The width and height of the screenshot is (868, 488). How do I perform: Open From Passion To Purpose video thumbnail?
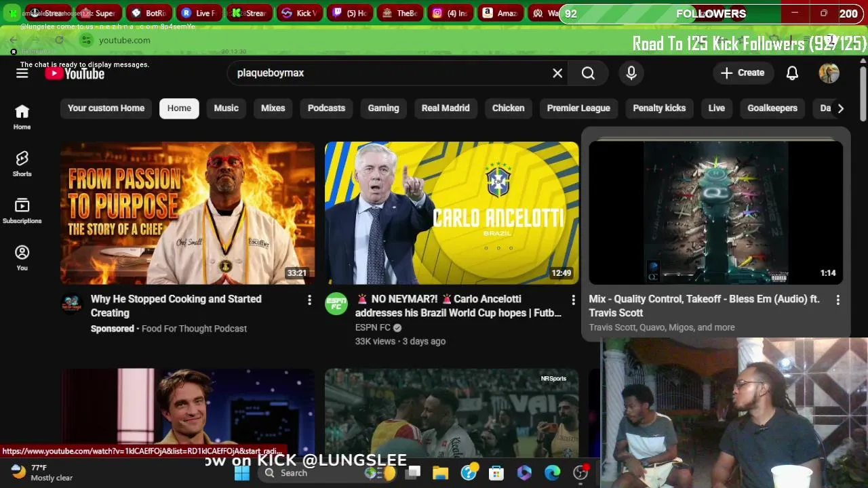coord(188,213)
